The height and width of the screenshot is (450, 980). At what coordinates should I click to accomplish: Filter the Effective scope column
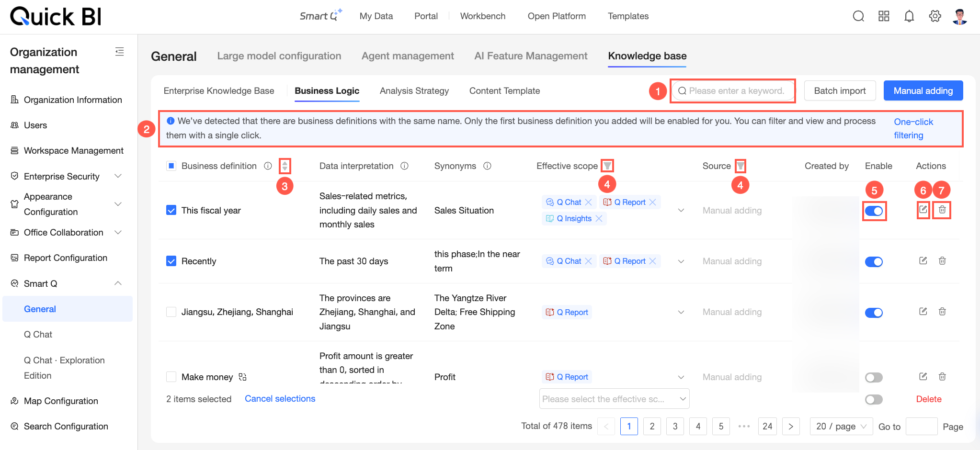[607, 166]
